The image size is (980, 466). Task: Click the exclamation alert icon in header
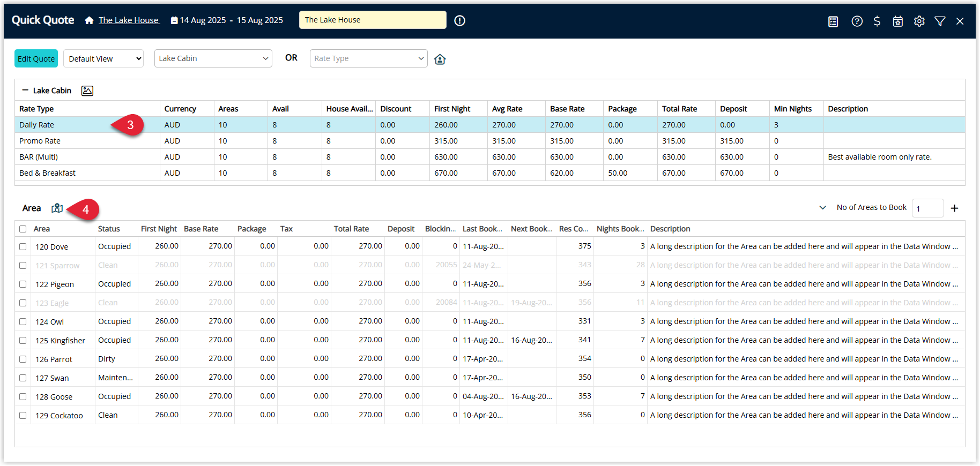pyautogui.click(x=459, y=20)
